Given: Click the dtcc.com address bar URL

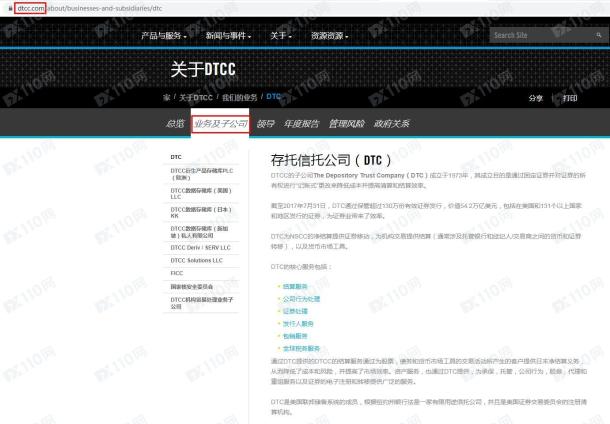Looking at the screenshot, I should tap(89, 8).
